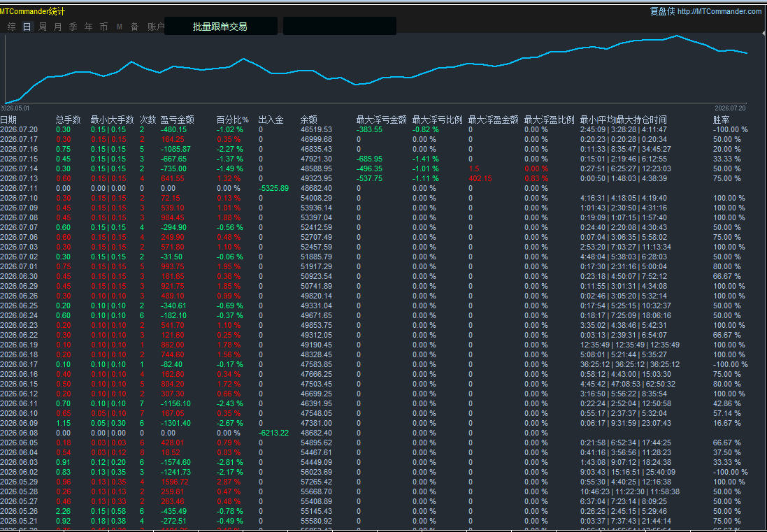Click the floating profit value 1.5

[x=473, y=168]
